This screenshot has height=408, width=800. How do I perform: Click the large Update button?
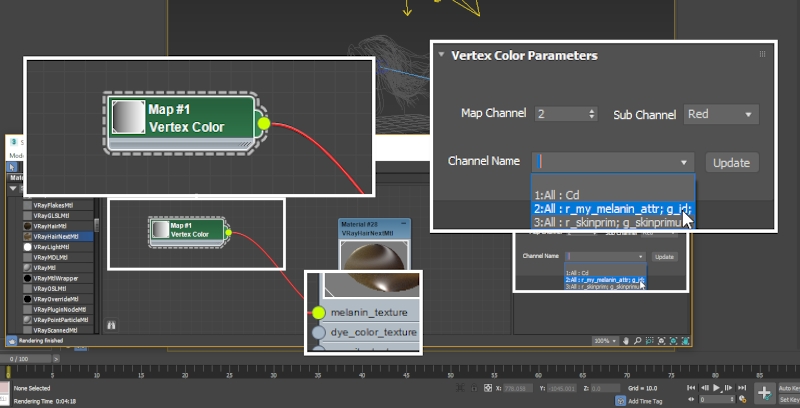tap(732, 162)
